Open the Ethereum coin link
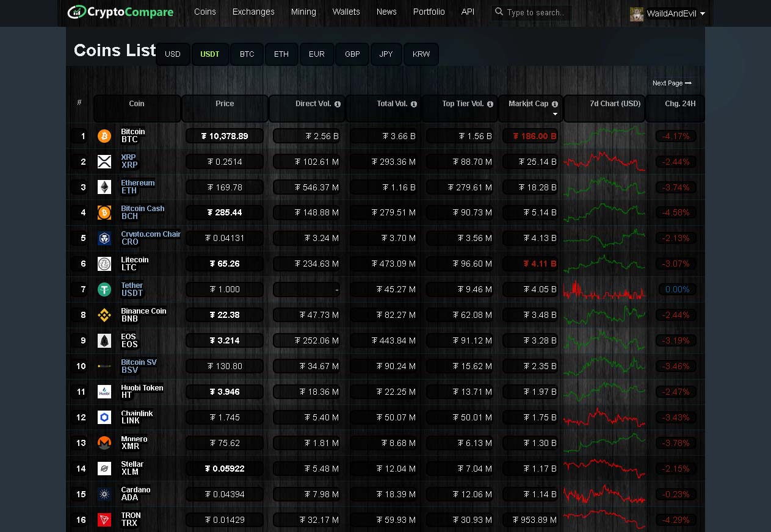This screenshot has height=532, width=771. pos(138,183)
